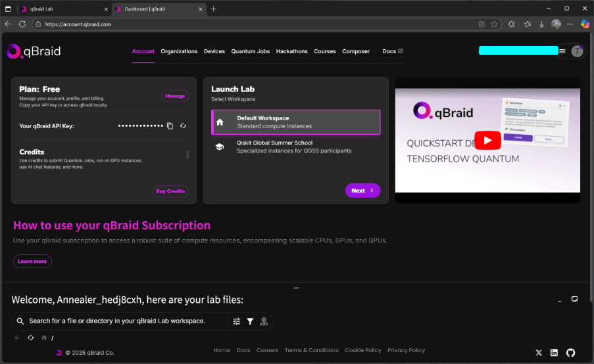Click the page vertical scrollbar
594x364 pixels.
pyautogui.click(x=591, y=166)
